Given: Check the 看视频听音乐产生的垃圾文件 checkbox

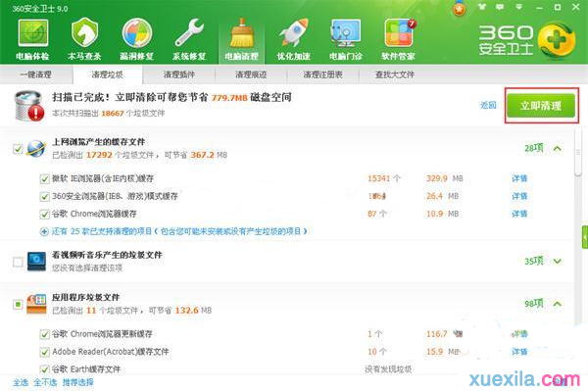Looking at the screenshot, I should pos(18,262).
